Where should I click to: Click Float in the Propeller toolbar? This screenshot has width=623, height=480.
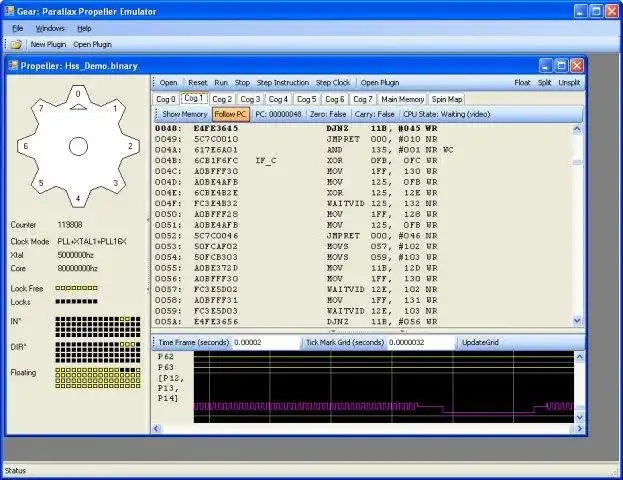point(522,82)
